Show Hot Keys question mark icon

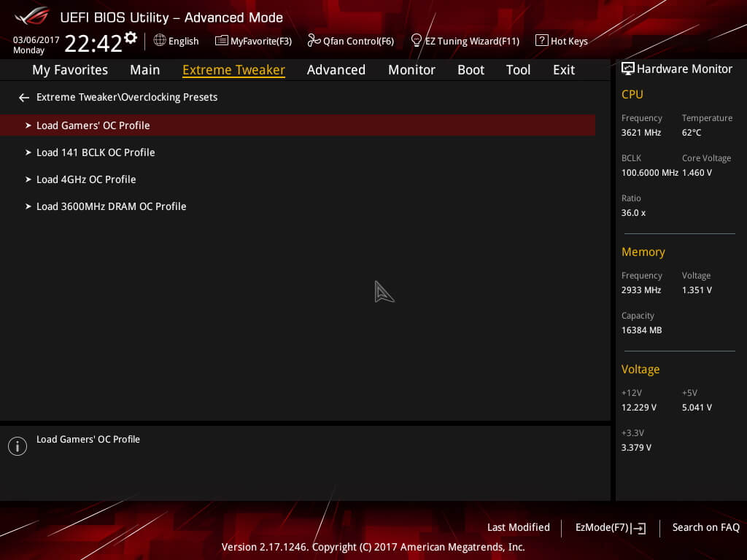[542, 41]
